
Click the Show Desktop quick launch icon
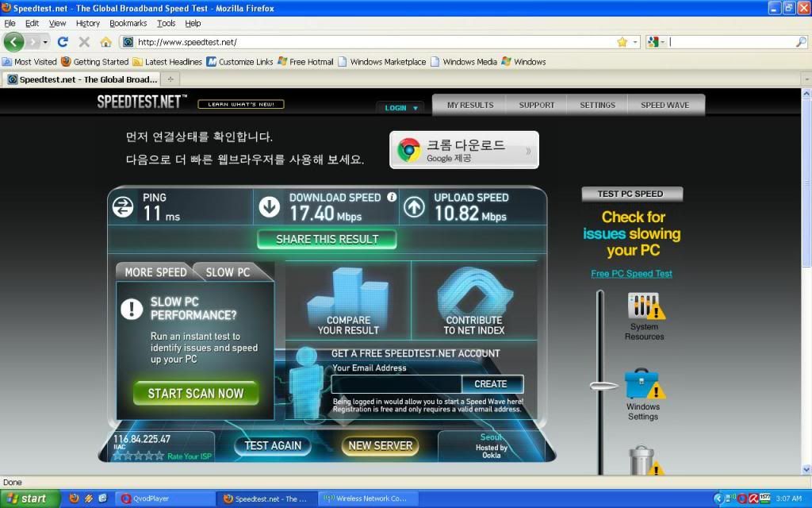(x=102, y=498)
